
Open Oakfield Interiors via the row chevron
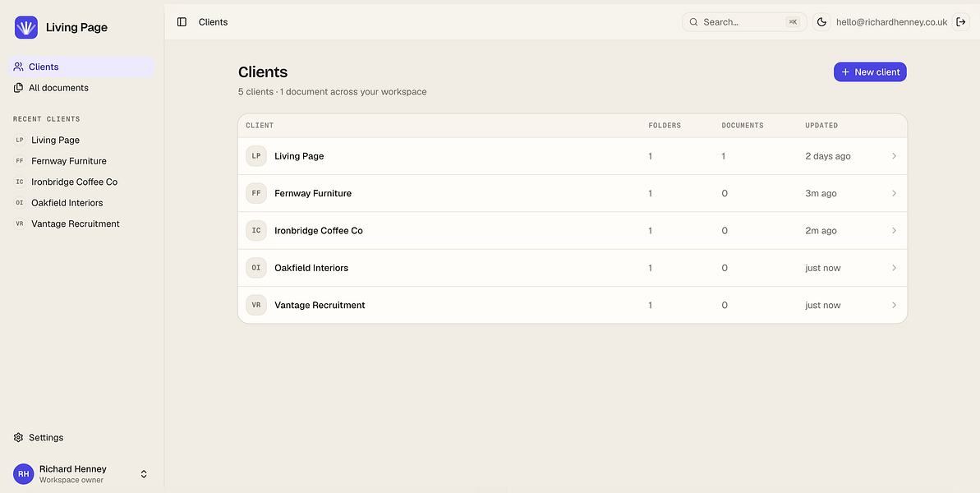pos(895,268)
